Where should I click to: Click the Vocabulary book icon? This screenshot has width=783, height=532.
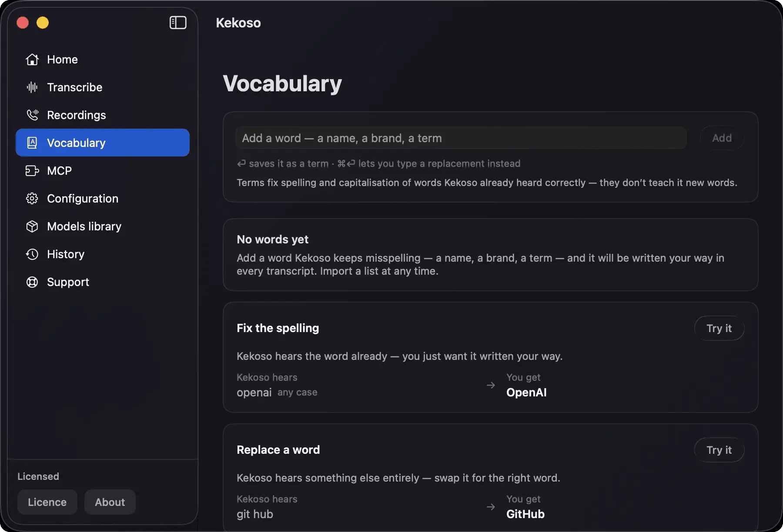pos(32,143)
